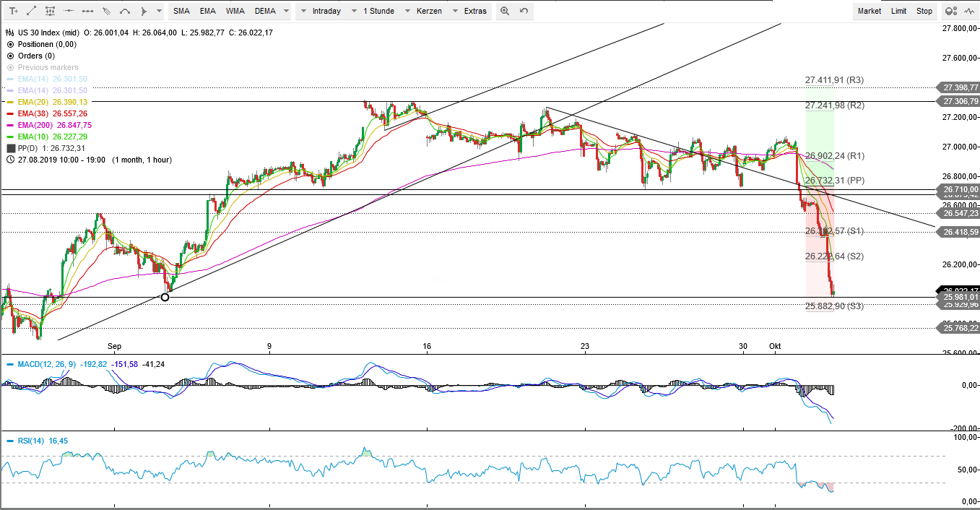Toggle the Orders display

coord(9,56)
